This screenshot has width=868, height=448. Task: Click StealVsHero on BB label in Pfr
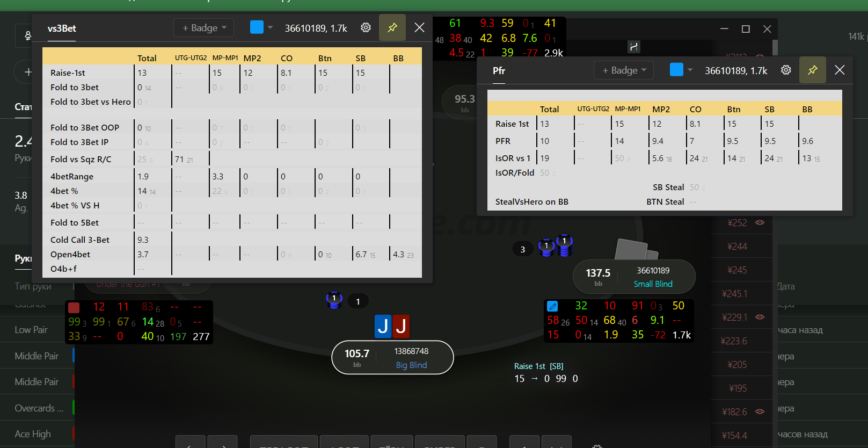pyautogui.click(x=532, y=202)
